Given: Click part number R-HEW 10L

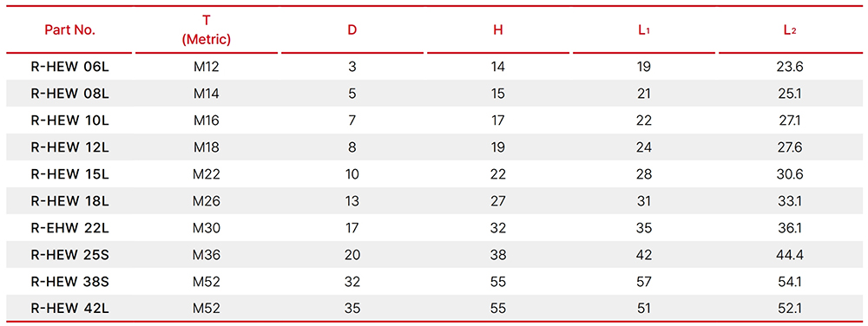Looking at the screenshot, I should [69, 121].
